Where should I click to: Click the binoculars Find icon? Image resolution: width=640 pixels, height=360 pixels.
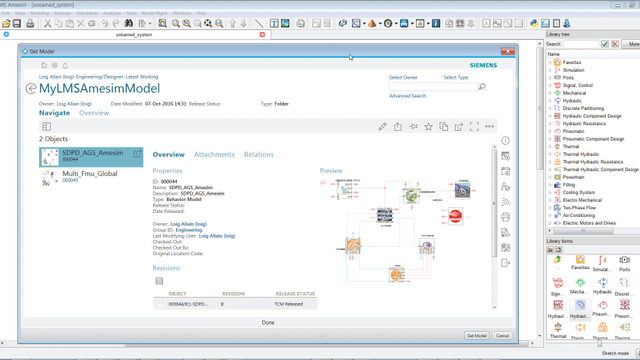pos(129,24)
